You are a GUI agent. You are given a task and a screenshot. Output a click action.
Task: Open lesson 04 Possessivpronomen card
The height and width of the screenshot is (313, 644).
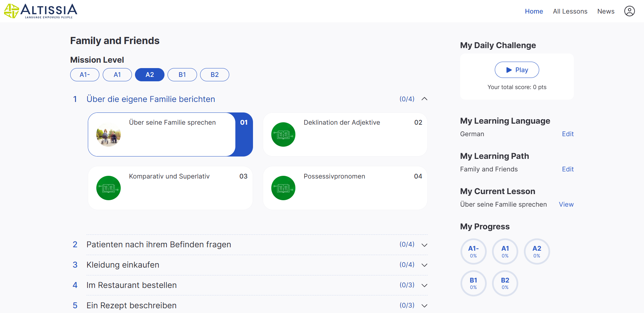(345, 188)
